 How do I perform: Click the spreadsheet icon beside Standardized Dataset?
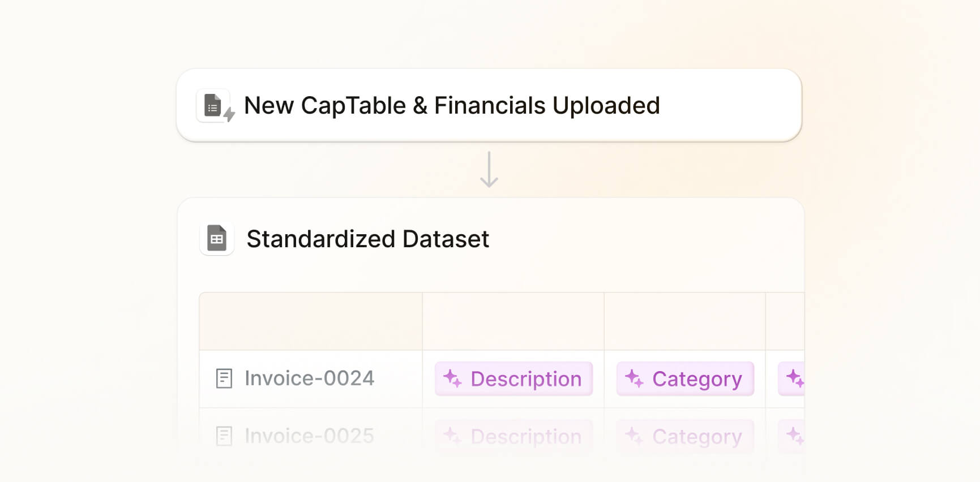click(217, 239)
